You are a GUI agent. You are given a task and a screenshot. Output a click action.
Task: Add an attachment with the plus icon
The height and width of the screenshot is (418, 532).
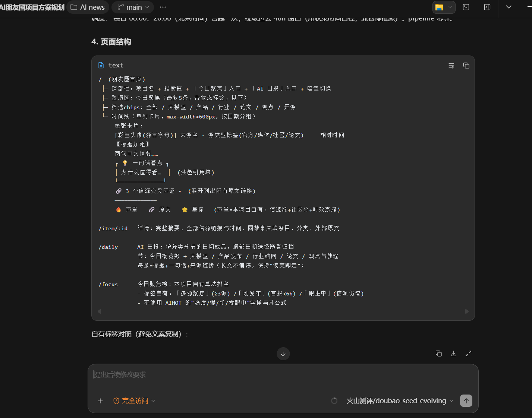[x=100, y=401]
